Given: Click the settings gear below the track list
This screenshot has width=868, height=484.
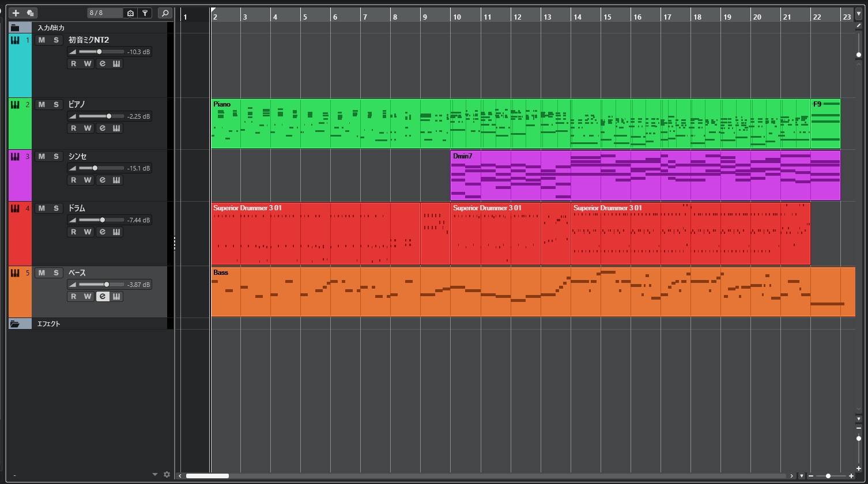Looking at the screenshot, I should 167,474.
